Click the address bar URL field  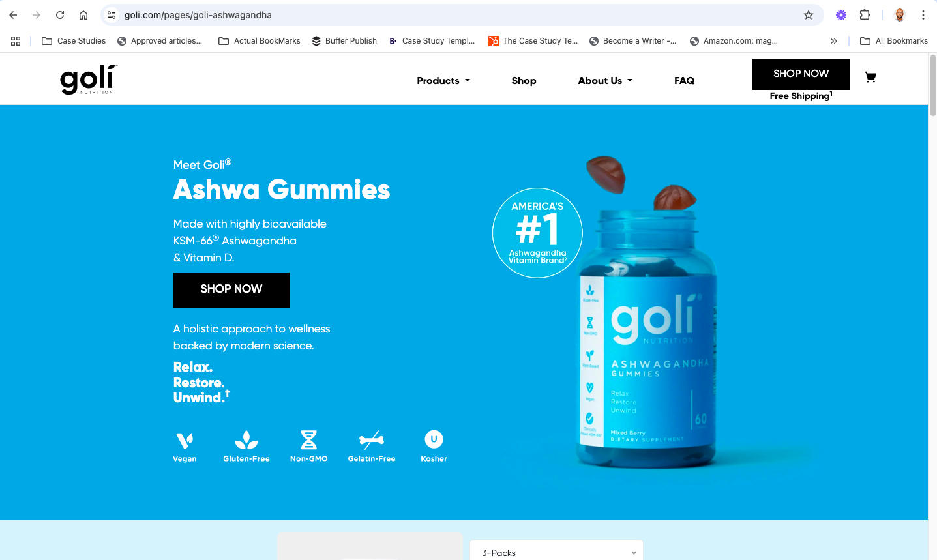coord(456,15)
